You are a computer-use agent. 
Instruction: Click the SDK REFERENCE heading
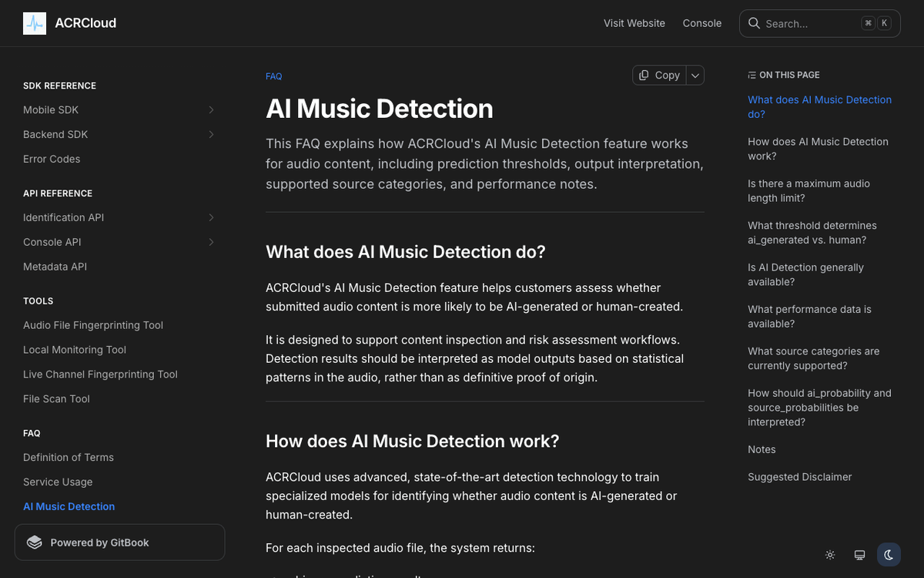pos(59,86)
